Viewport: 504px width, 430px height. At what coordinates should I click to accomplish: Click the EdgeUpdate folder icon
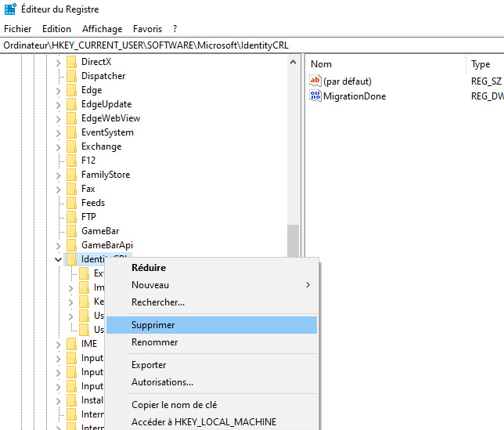click(x=71, y=104)
